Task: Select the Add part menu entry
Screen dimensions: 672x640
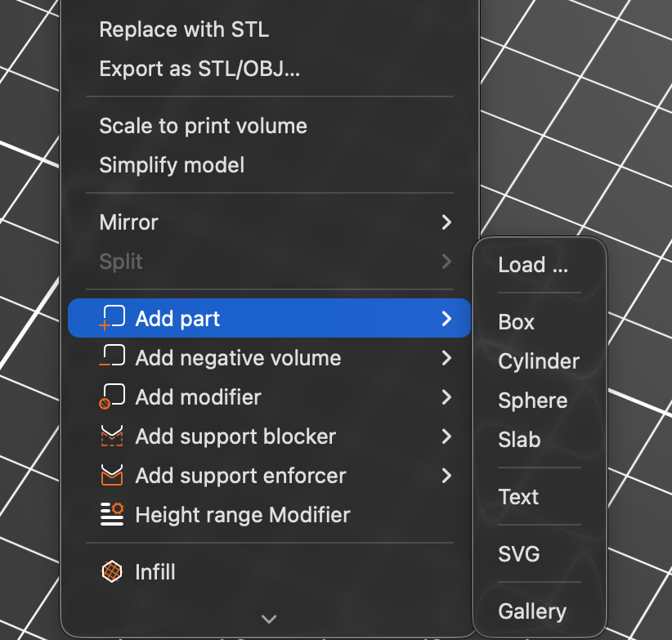Action: pyautogui.click(x=270, y=318)
